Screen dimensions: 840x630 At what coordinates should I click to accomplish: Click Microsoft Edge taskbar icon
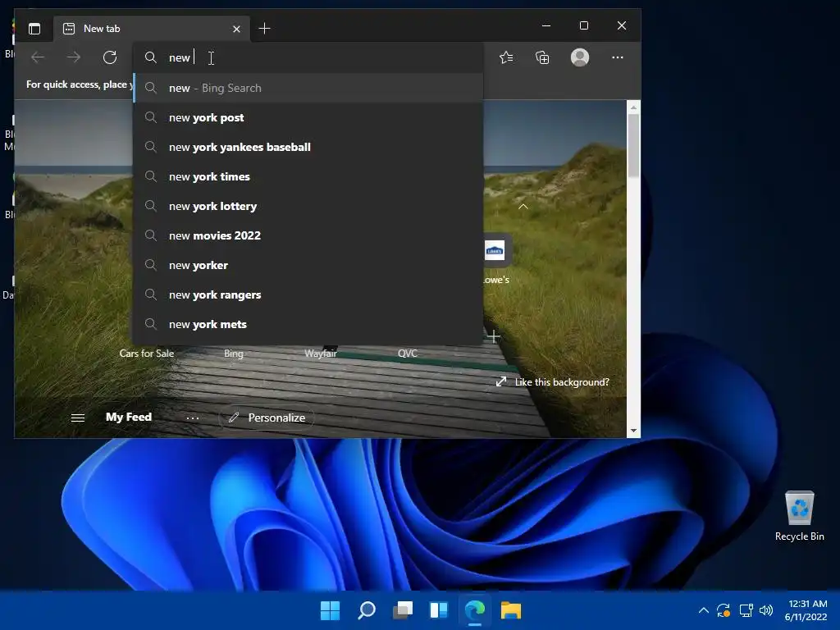click(x=475, y=610)
